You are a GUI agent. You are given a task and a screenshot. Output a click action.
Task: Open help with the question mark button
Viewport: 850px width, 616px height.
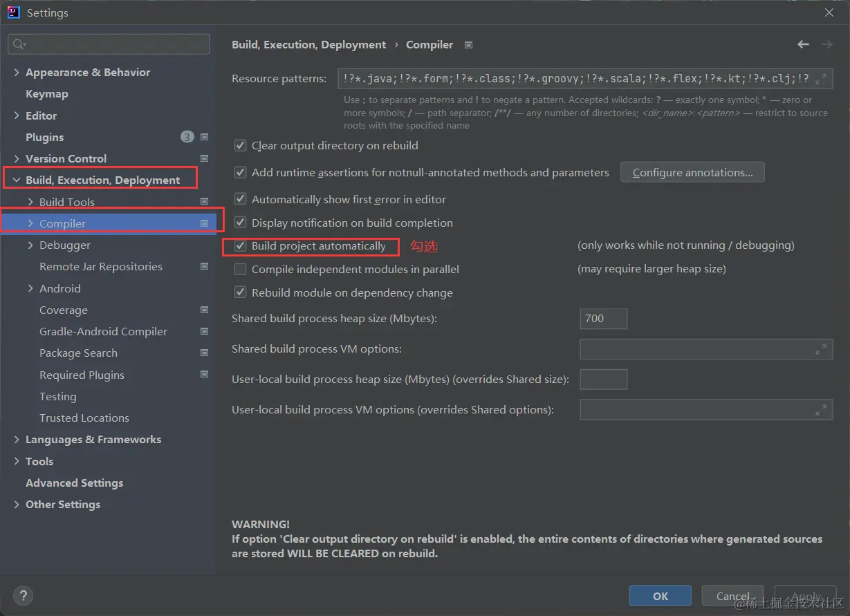pos(23,595)
